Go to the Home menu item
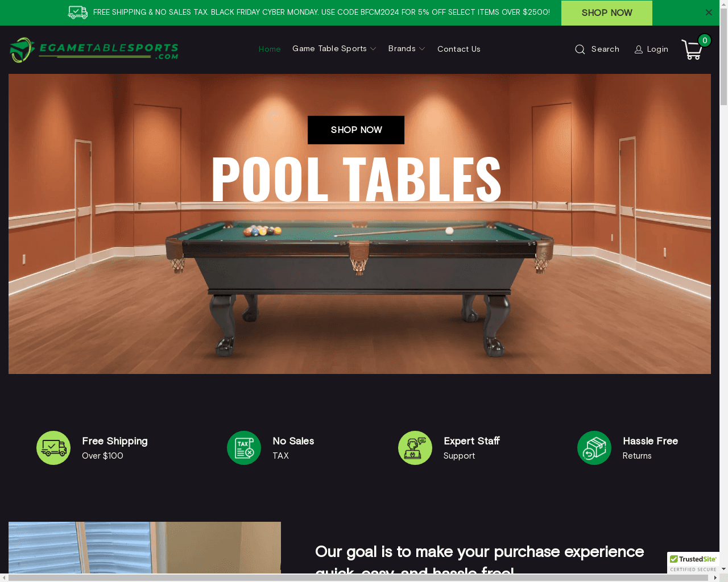The height and width of the screenshot is (582, 728). point(270,49)
